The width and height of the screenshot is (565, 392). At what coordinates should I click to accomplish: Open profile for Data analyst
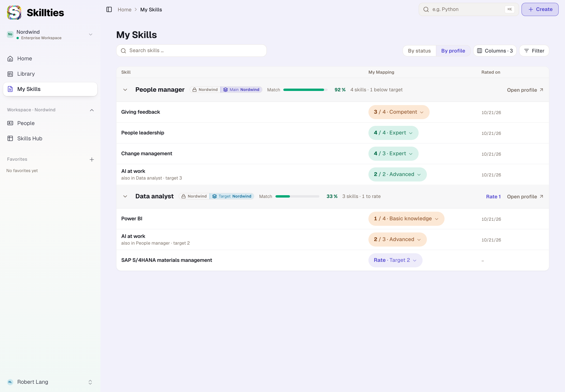coord(525,197)
